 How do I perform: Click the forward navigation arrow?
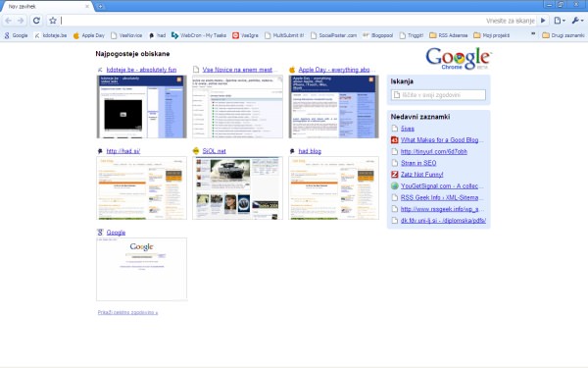pos(21,21)
